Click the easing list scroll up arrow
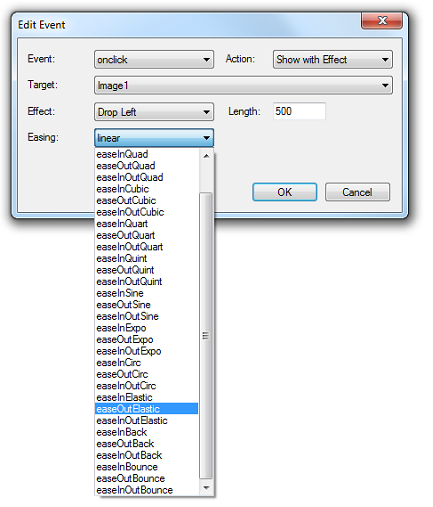 click(x=206, y=156)
